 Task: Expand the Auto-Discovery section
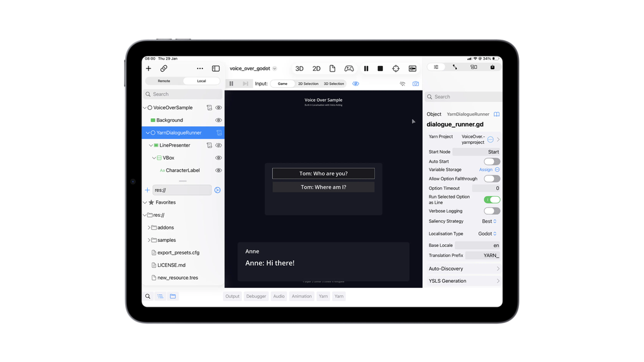coord(464,268)
